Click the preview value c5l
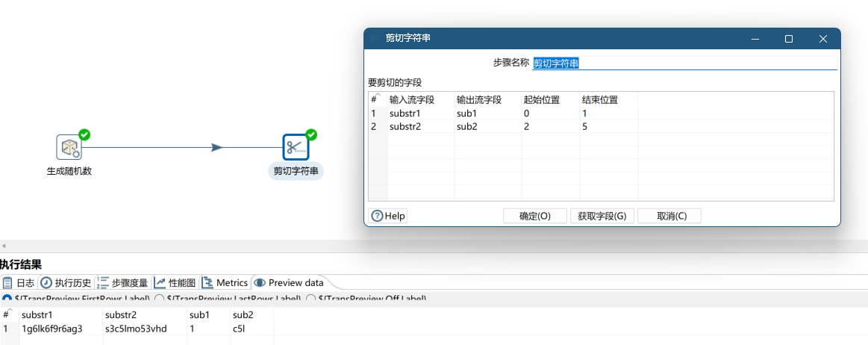Viewport: 868px width, 345px height. [240, 329]
